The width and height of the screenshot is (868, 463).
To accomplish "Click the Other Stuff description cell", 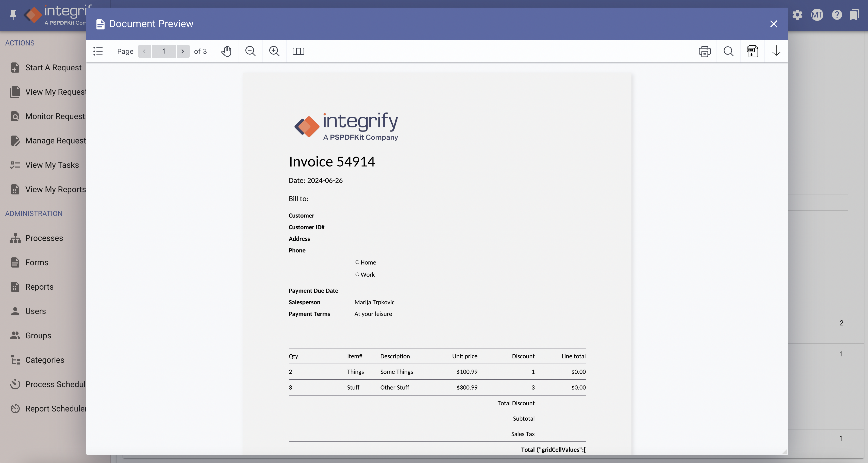I will 395,387.
